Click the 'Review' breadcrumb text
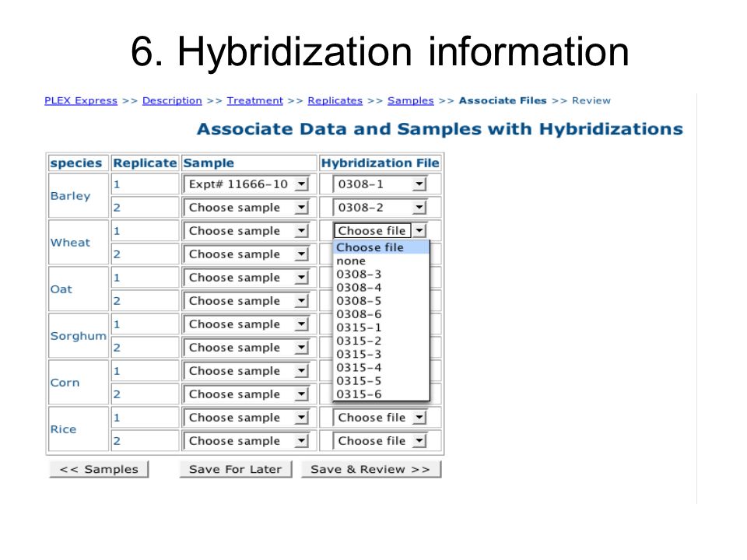Viewport: 747px width, 560px height. coord(591,101)
